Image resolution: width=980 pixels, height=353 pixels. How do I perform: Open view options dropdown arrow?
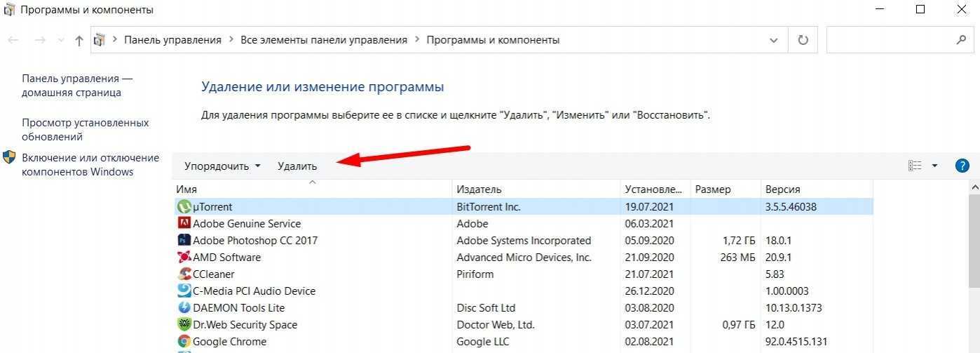934,166
